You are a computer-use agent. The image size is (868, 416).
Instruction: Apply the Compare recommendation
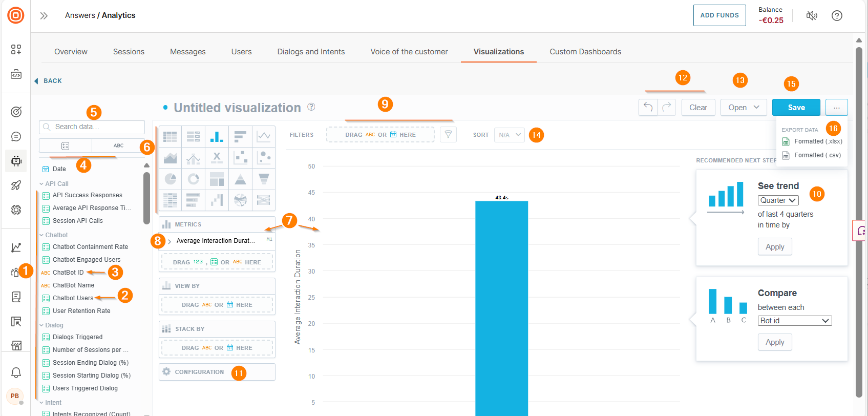click(x=775, y=342)
